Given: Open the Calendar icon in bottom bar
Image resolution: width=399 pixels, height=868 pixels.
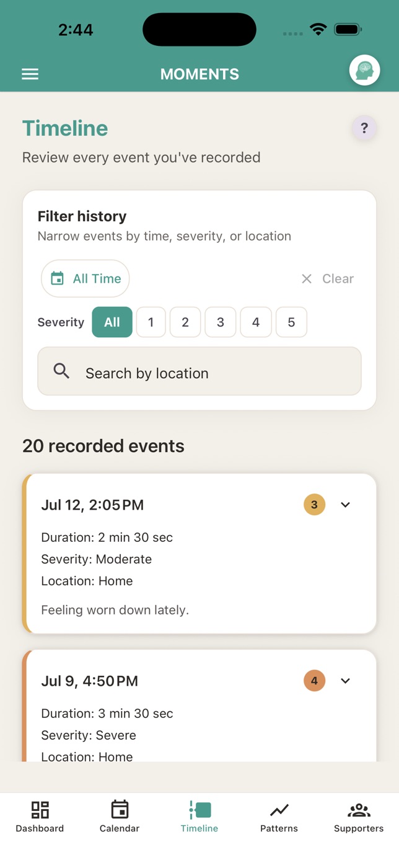Looking at the screenshot, I should pyautogui.click(x=120, y=810).
